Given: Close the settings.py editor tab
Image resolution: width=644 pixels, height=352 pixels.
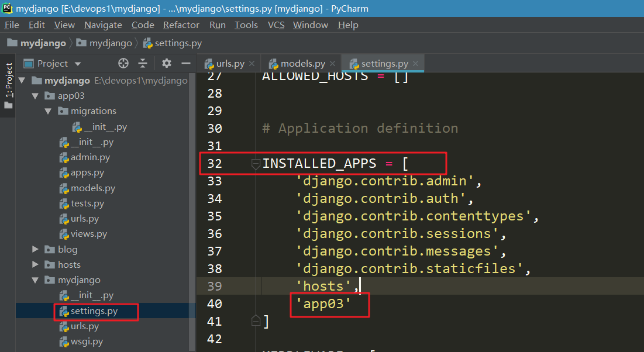Looking at the screenshot, I should click(x=416, y=64).
